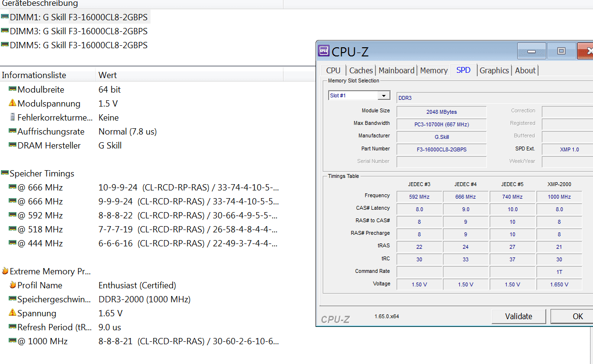Click the memory icon beside Modulbreite

pos(13,89)
